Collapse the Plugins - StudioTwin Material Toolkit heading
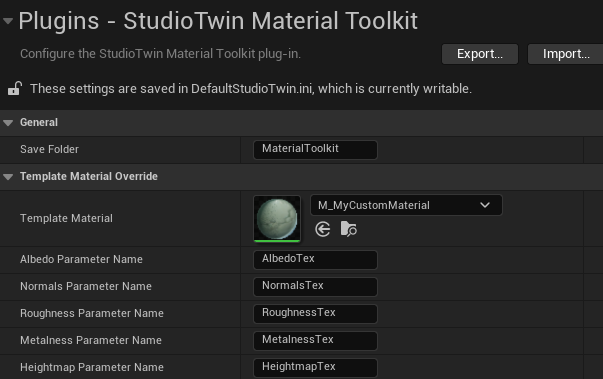Image resolution: width=603 pixels, height=379 pixels. point(8,21)
